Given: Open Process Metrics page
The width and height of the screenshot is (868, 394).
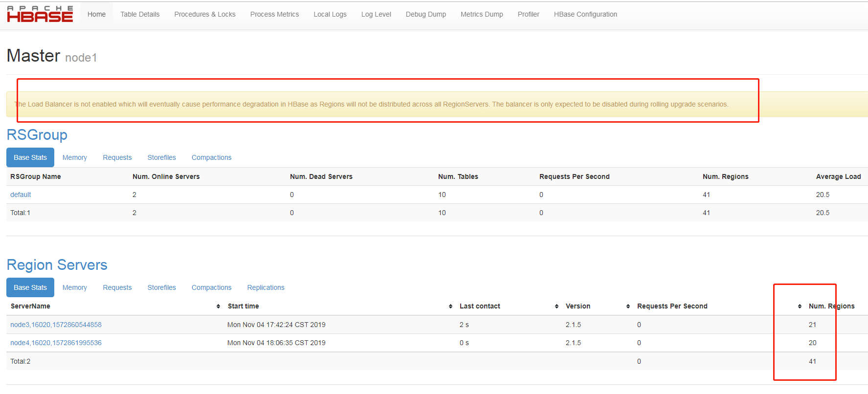Looking at the screenshot, I should pos(274,15).
